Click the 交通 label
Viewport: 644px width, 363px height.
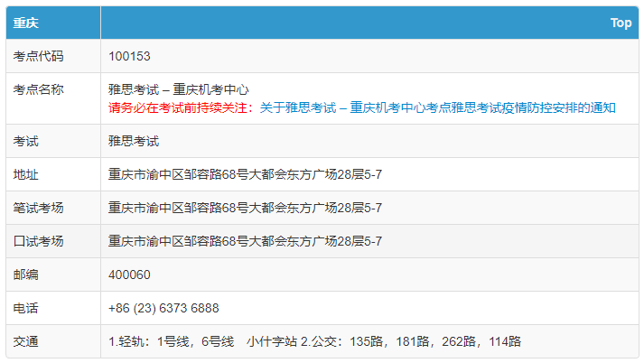(25, 341)
